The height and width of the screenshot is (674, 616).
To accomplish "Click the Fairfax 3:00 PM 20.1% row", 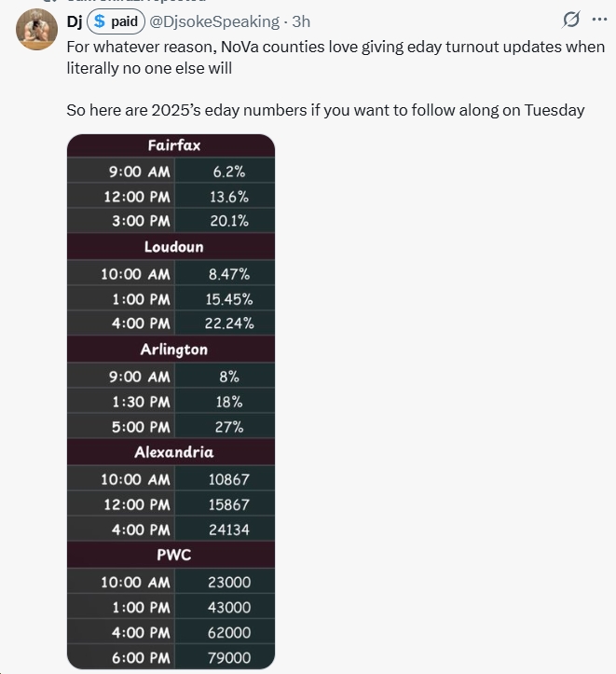I will [x=173, y=221].
